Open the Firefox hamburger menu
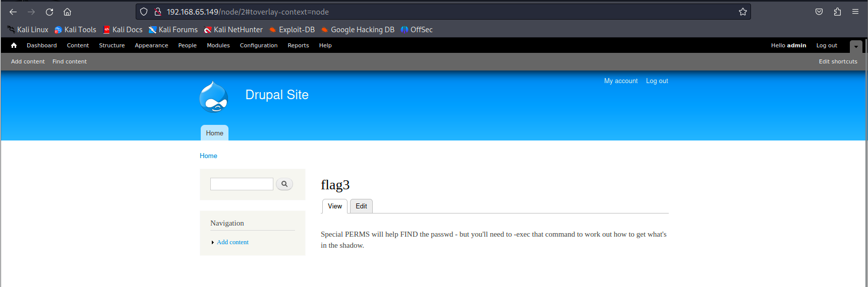This screenshot has width=868, height=287. coord(855,12)
